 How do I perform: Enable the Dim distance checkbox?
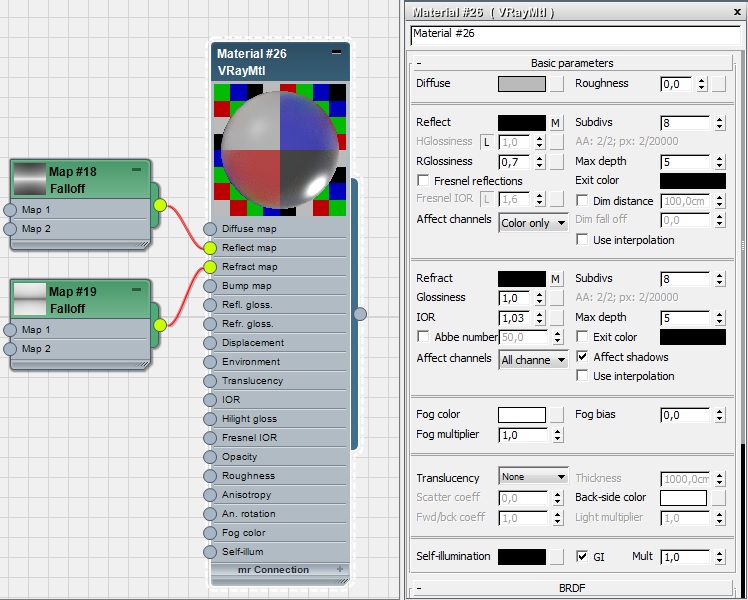point(582,200)
